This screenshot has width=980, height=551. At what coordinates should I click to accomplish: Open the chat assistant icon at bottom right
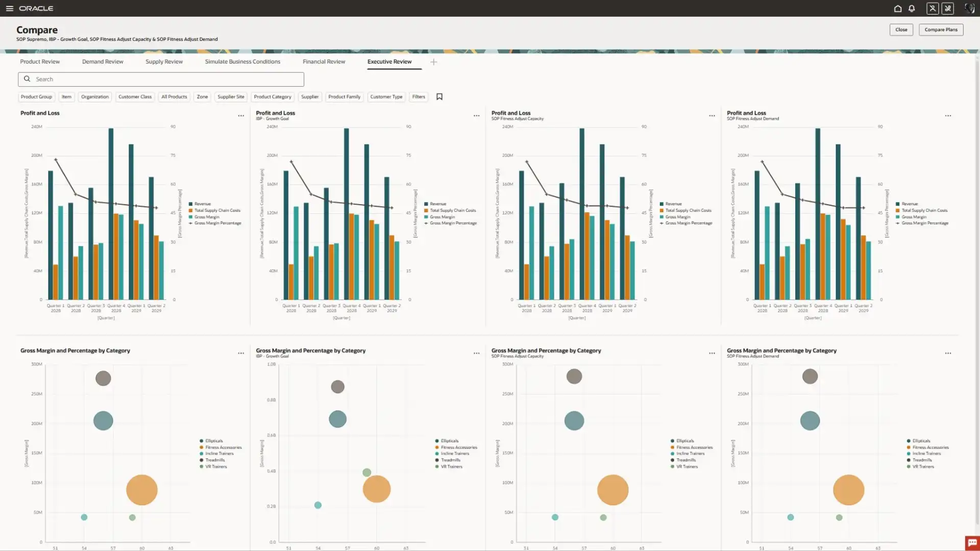click(x=972, y=542)
